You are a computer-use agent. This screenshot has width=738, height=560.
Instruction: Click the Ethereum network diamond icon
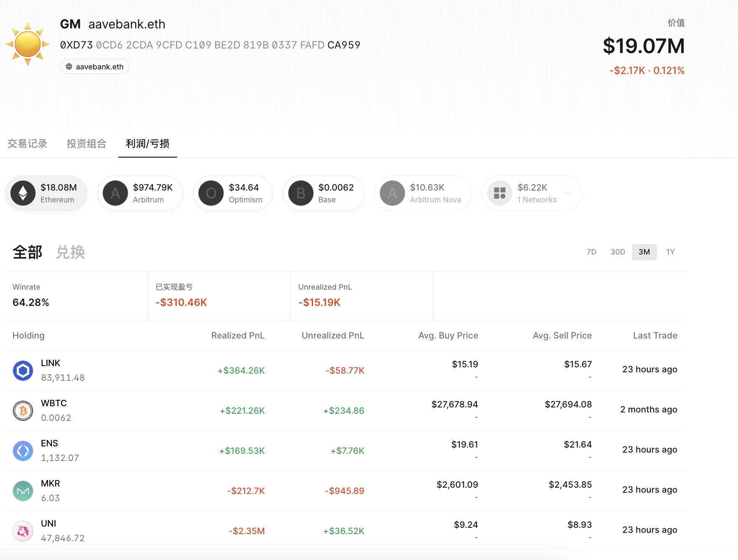23,193
